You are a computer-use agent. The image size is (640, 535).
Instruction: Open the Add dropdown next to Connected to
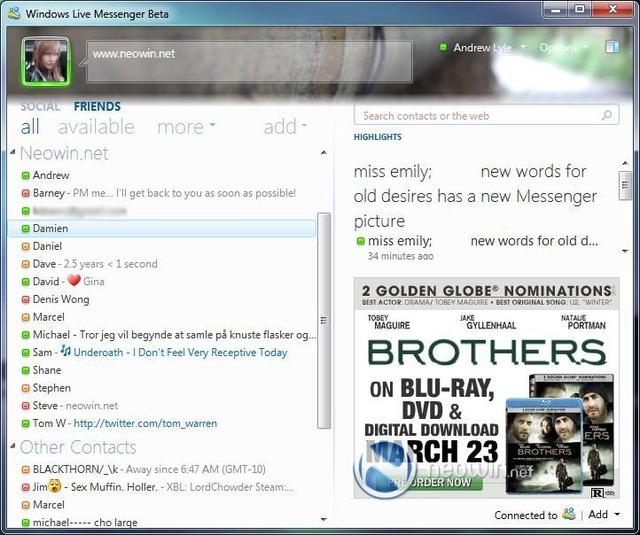point(604,514)
